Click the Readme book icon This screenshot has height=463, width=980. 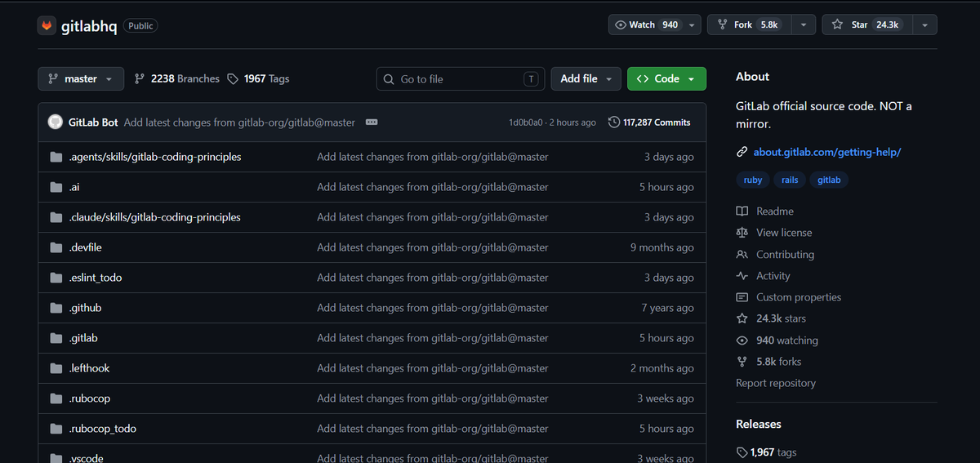742,211
